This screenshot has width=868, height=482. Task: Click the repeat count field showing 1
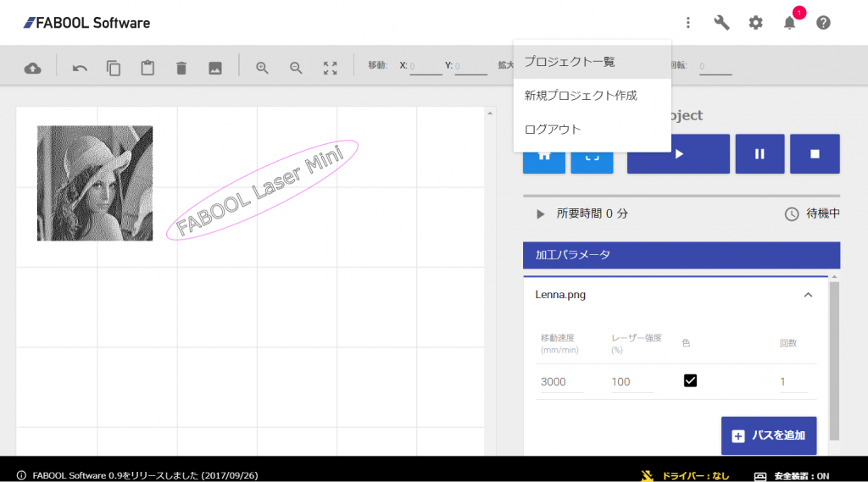point(793,382)
